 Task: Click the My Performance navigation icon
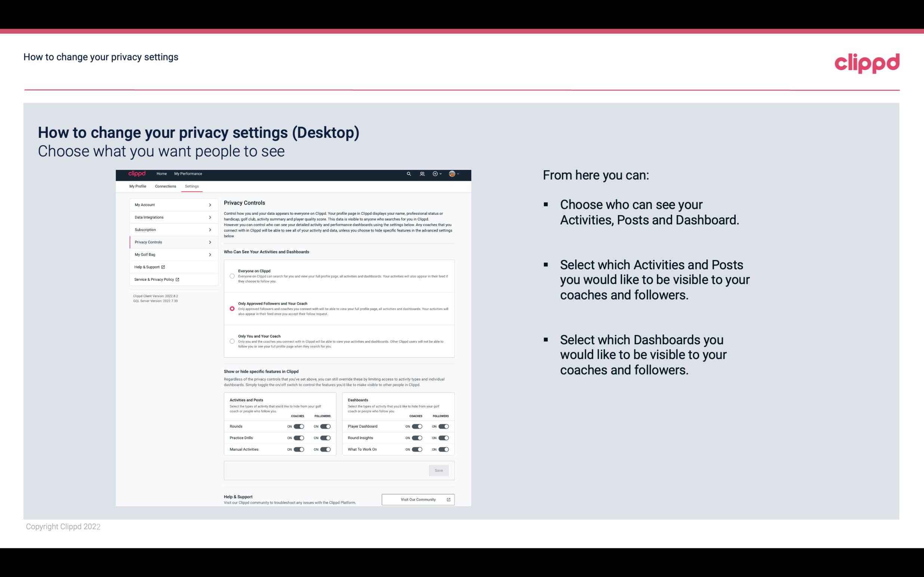[x=188, y=174]
